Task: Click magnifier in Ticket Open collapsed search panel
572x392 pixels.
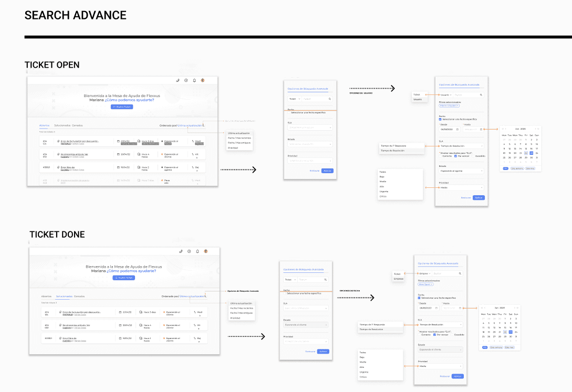Action: pos(330,99)
